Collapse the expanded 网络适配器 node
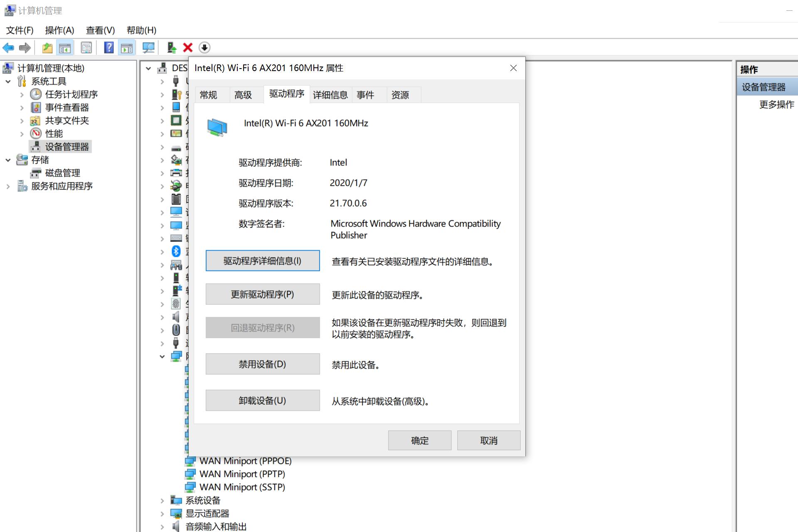 162,356
